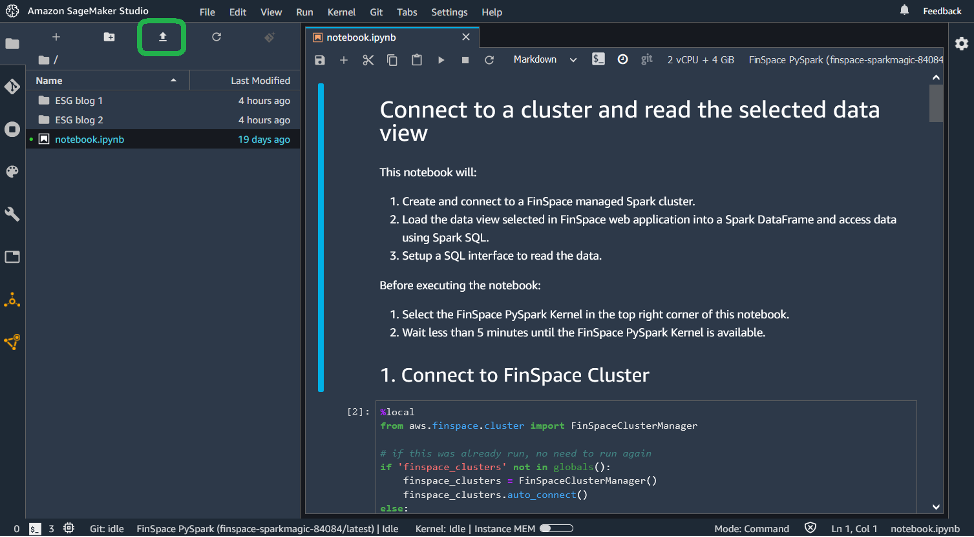Click inside code cell [2] editor

(x=646, y=457)
